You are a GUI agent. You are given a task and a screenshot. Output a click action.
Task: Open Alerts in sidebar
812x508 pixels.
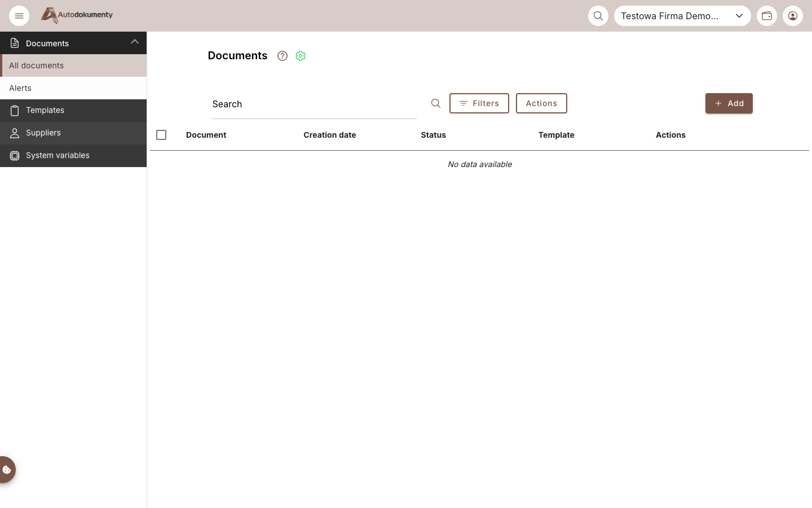73,88
